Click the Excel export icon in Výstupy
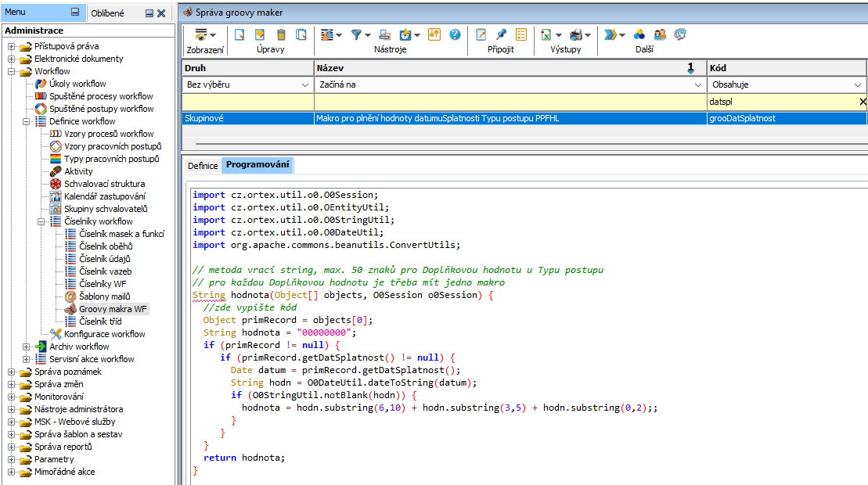Screen dimensions: 868x485 click(x=546, y=34)
